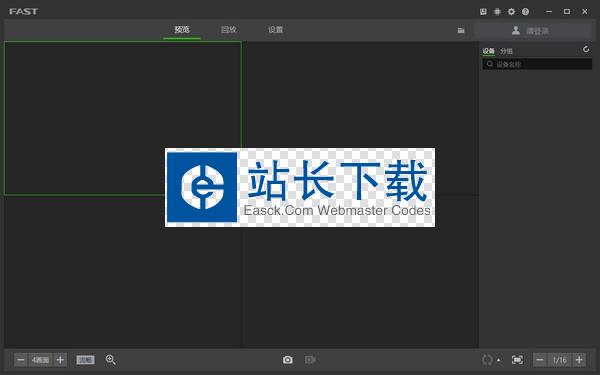The image size is (600, 375).
Task: Start recording with video icon
Action: (310, 360)
